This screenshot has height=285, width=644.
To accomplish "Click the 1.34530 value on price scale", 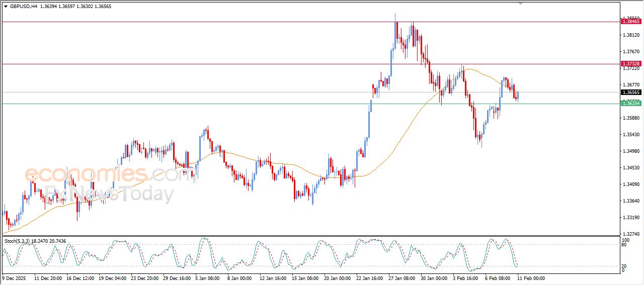I will (x=631, y=168).
